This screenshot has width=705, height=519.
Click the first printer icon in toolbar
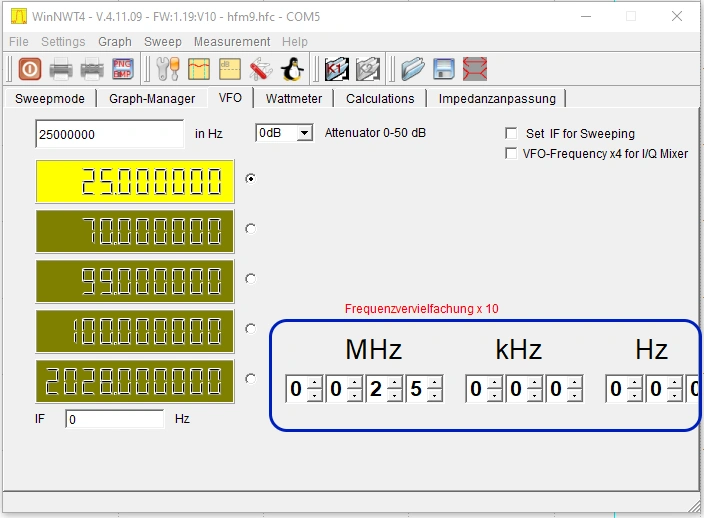click(x=61, y=69)
